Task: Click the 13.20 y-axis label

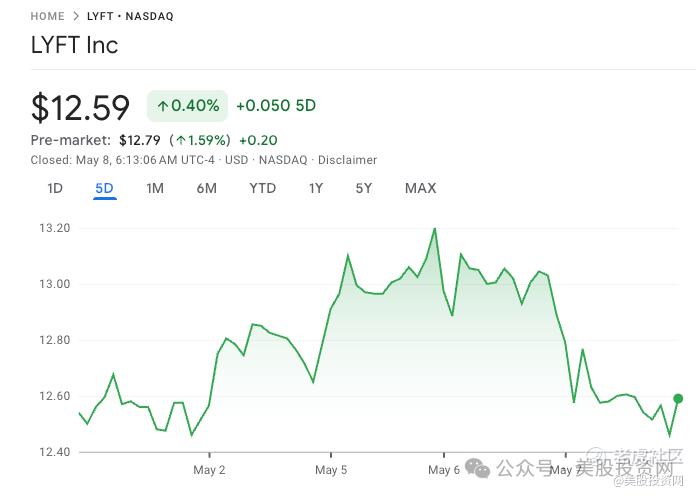Action: [x=55, y=228]
